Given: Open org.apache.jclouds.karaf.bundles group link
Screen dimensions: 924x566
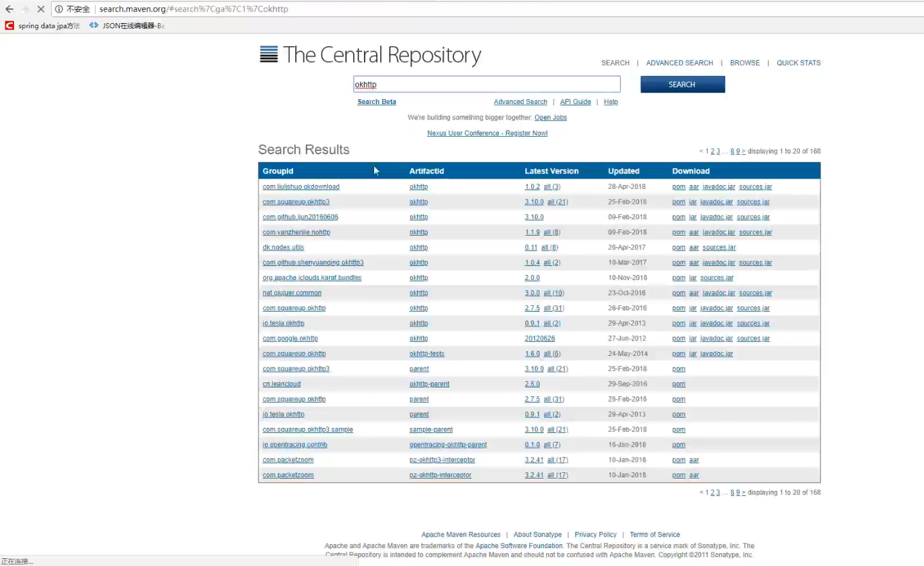Looking at the screenshot, I should 312,278.
